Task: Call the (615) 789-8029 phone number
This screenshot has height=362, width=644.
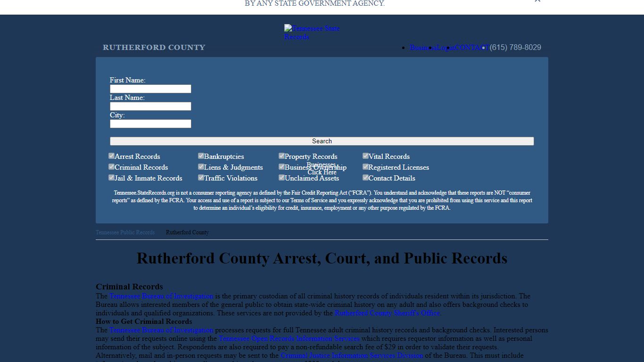Action: coord(515,48)
